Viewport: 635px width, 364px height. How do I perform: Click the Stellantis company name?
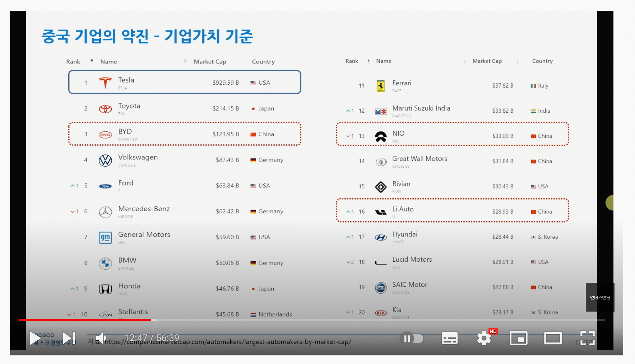133,312
